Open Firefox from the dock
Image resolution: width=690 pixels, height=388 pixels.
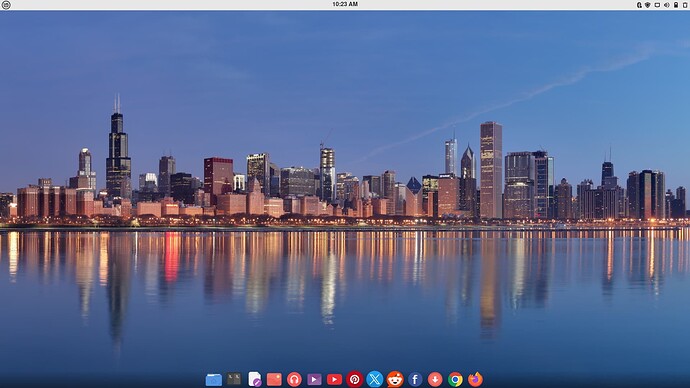475,379
